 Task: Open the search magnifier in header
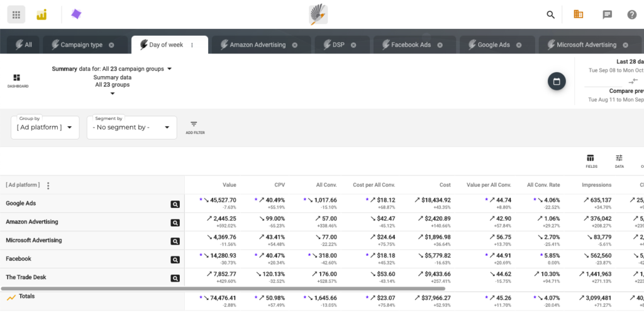(x=550, y=14)
